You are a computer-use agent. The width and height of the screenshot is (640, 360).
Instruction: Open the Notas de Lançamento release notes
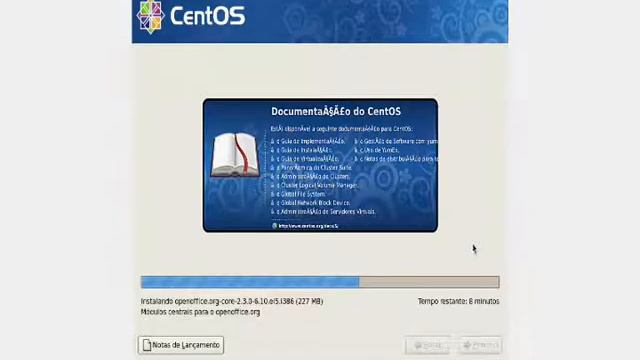(181, 345)
